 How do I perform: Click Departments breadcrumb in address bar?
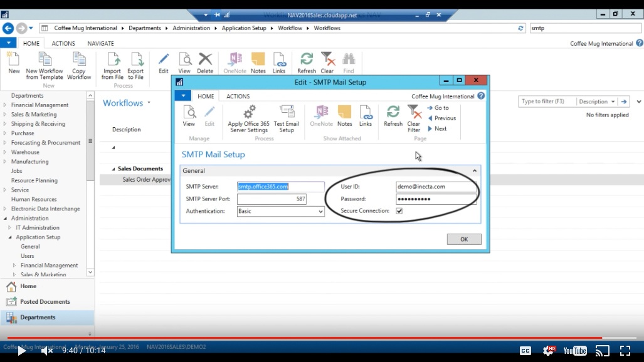[x=145, y=28]
